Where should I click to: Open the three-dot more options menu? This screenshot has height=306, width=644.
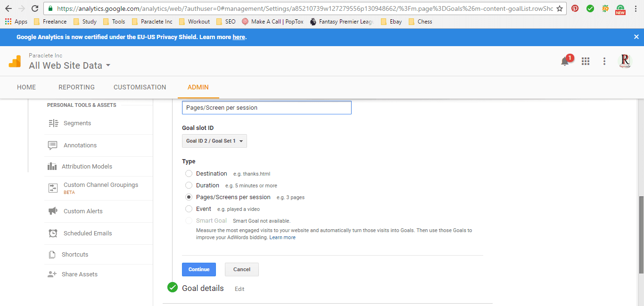click(x=604, y=61)
